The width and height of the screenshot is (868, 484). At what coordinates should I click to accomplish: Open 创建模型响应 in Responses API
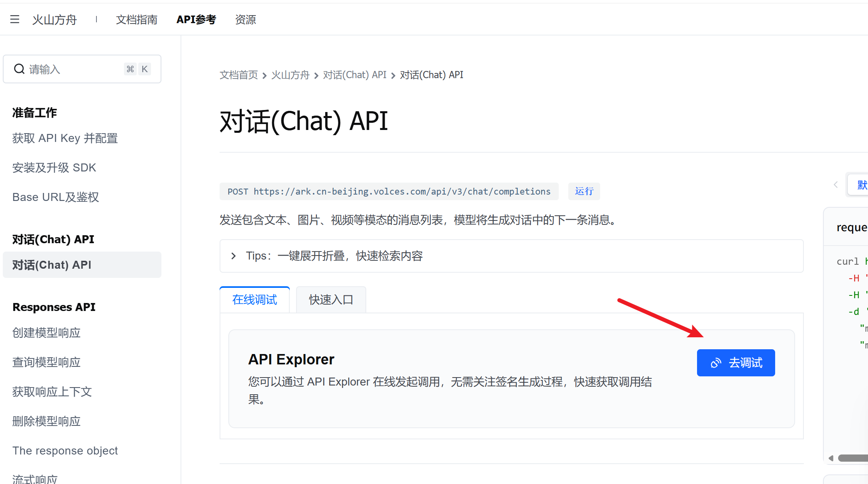46,333
